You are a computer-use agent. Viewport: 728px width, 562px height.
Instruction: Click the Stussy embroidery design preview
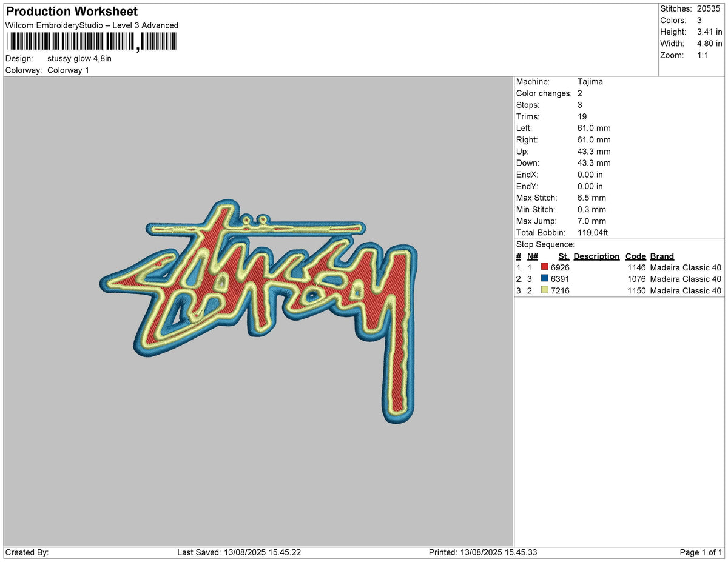click(258, 311)
